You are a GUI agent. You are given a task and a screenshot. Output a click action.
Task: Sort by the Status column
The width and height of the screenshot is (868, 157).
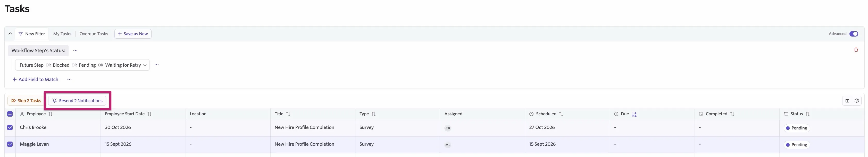808,114
